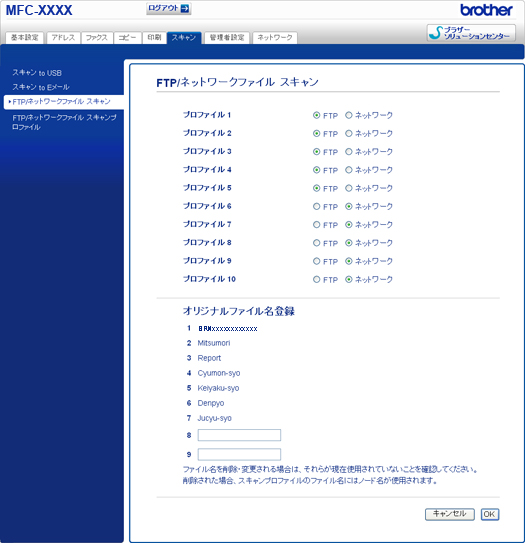Open スキャン to Eメール in sidebar
Screen dimensions: 525x543
41,87
